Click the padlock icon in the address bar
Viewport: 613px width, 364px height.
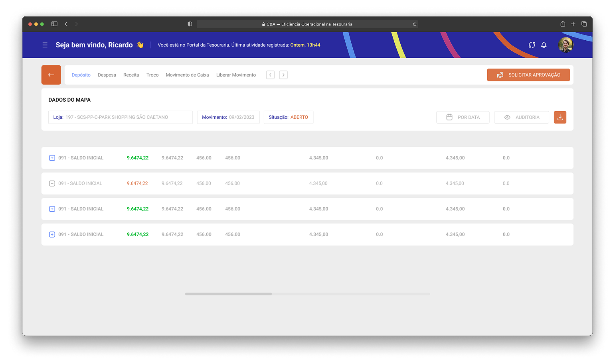point(263,24)
